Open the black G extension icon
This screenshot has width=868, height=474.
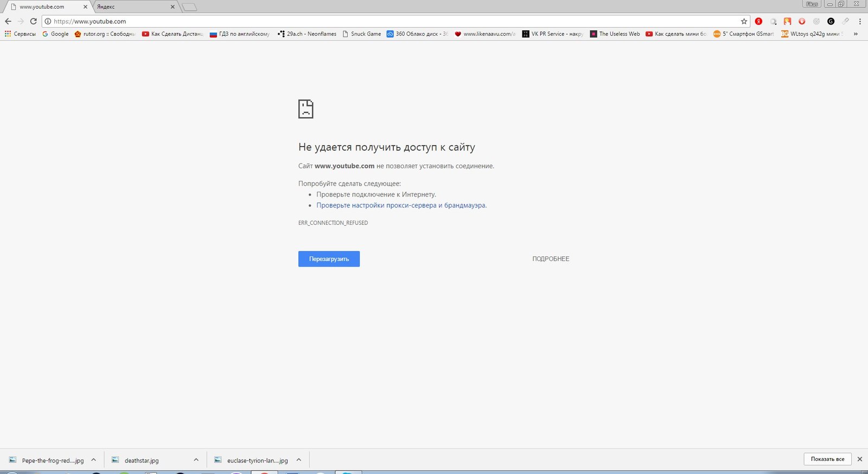pyautogui.click(x=831, y=21)
